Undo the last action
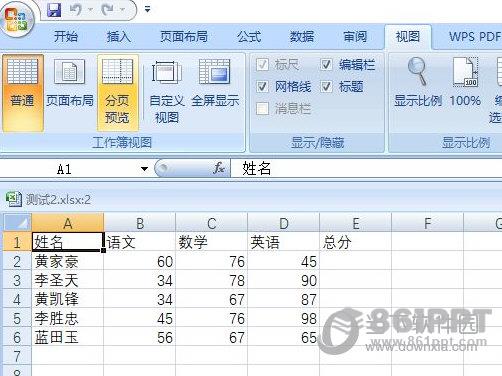The width and height of the screenshot is (502, 376). 76,10
